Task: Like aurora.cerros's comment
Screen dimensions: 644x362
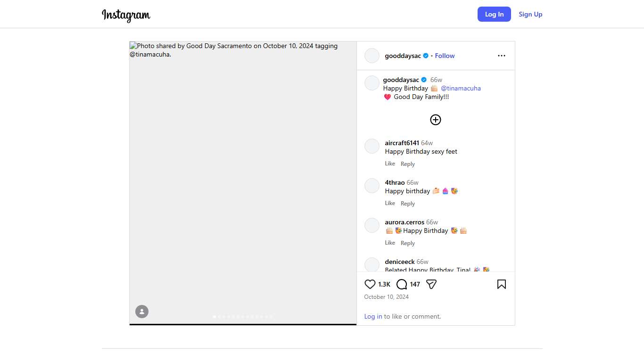Action: (390, 243)
